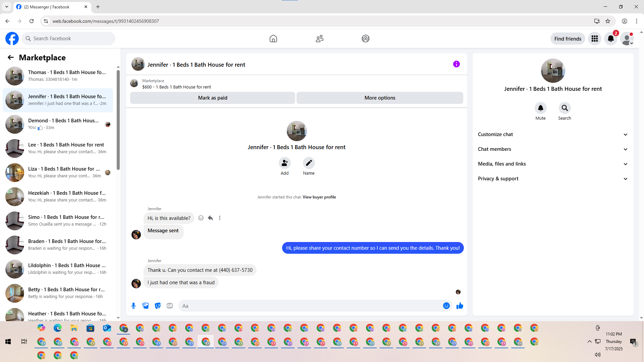Click the browser address bar URL
Viewport: 644px width, 362px height.
pyautogui.click(x=106, y=21)
